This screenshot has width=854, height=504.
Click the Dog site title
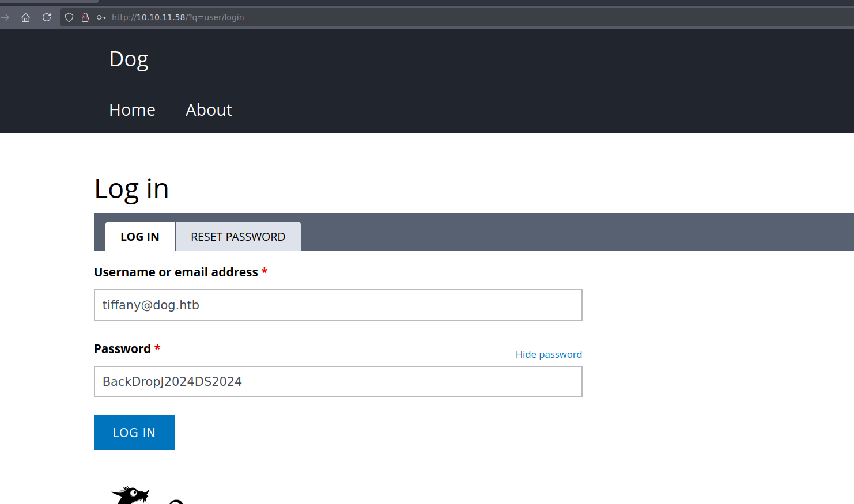click(129, 59)
